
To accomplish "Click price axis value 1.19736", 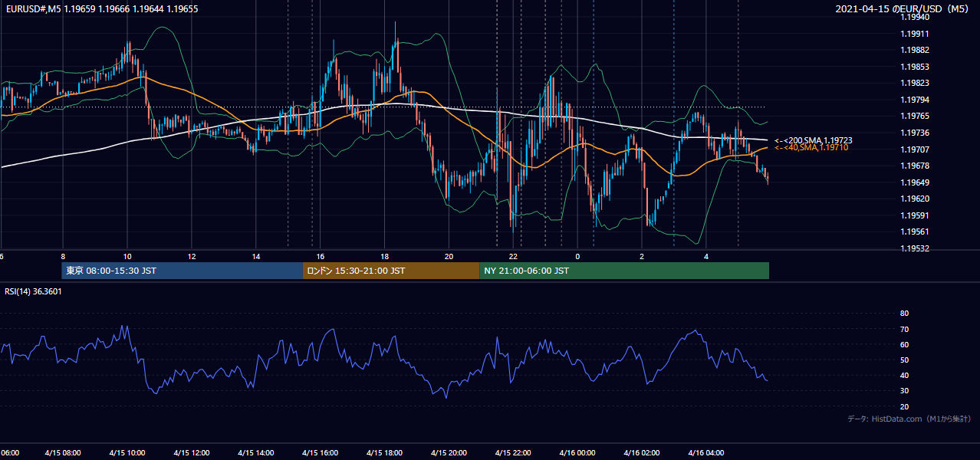I will (915, 133).
